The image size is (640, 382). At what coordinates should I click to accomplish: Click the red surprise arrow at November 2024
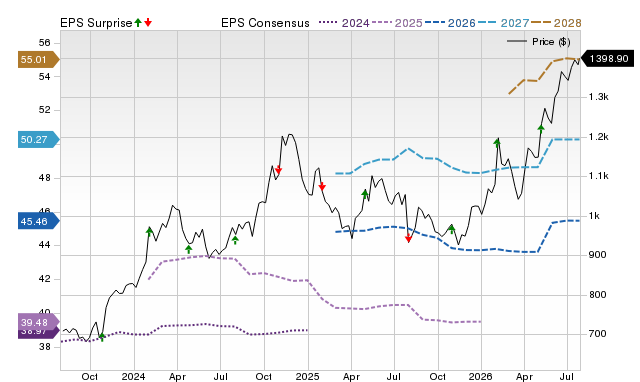point(278,170)
